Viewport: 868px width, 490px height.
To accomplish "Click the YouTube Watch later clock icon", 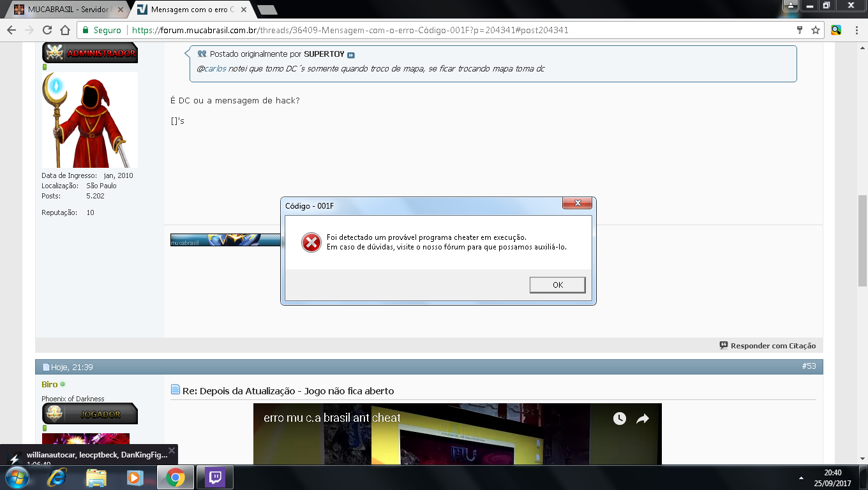I will pyautogui.click(x=620, y=419).
